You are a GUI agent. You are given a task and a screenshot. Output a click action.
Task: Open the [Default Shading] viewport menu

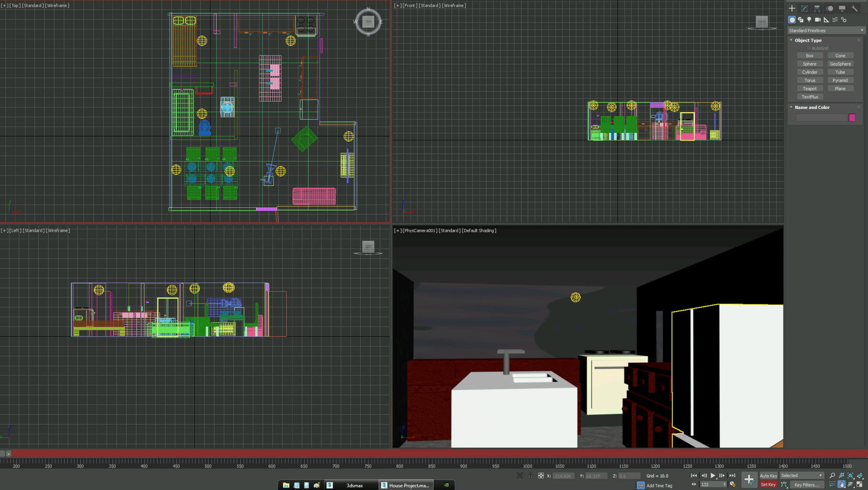tap(479, 230)
